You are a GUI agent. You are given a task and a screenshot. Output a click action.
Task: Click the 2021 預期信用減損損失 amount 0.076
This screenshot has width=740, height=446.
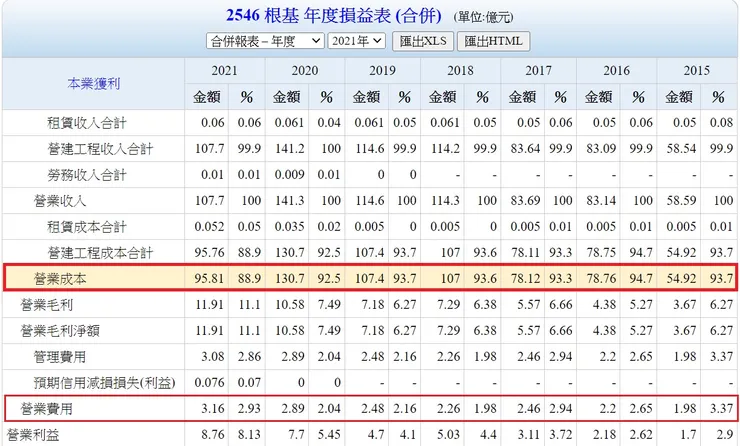coord(209,382)
